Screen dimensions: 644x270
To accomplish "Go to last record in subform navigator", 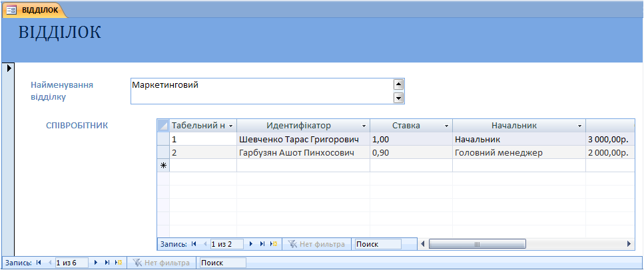I will click(x=262, y=244).
